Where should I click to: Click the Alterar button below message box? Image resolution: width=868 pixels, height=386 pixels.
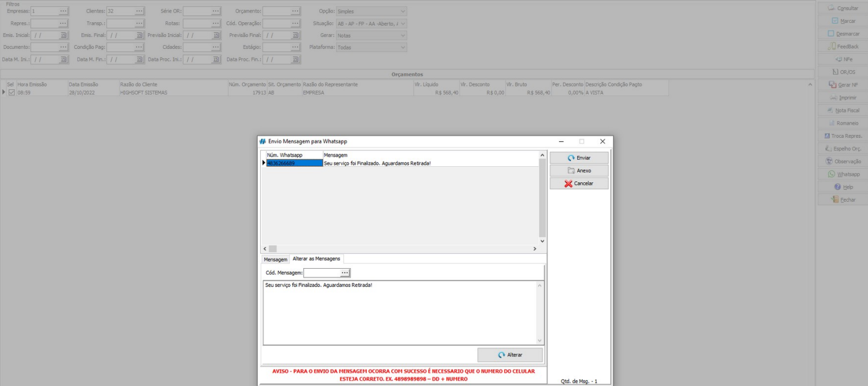pos(509,355)
